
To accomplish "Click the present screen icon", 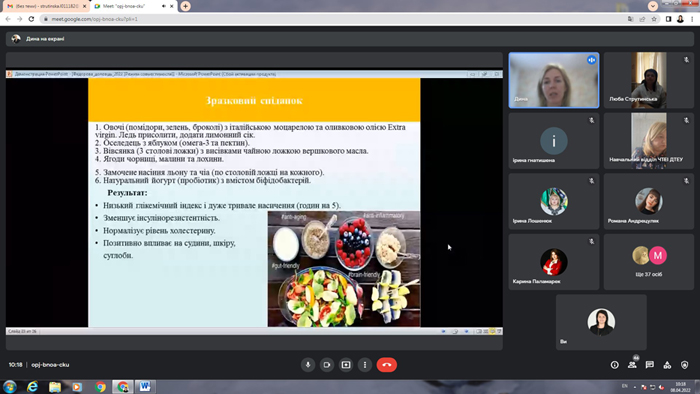I will pos(346,365).
